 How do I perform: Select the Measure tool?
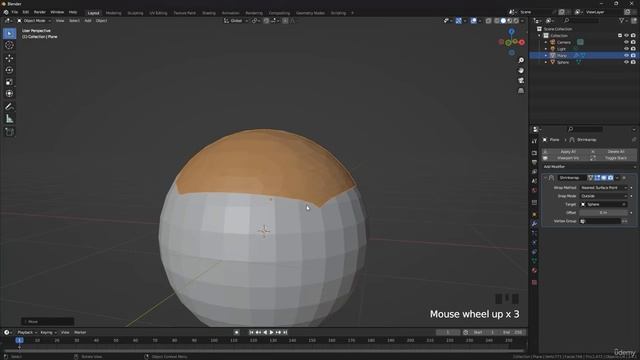click(9, 119)
